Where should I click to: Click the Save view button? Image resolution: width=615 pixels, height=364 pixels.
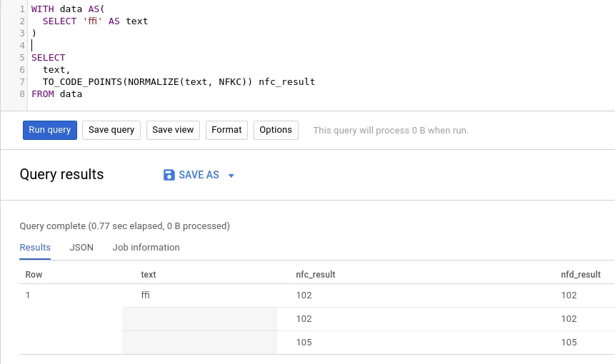pos(173,130)
